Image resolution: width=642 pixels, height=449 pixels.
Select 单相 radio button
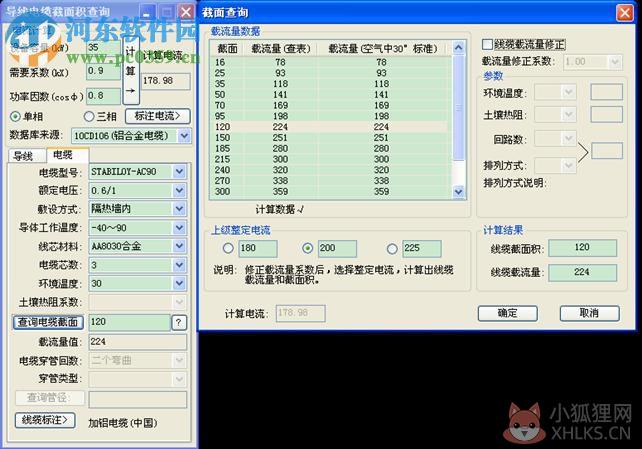pos(15,117)
